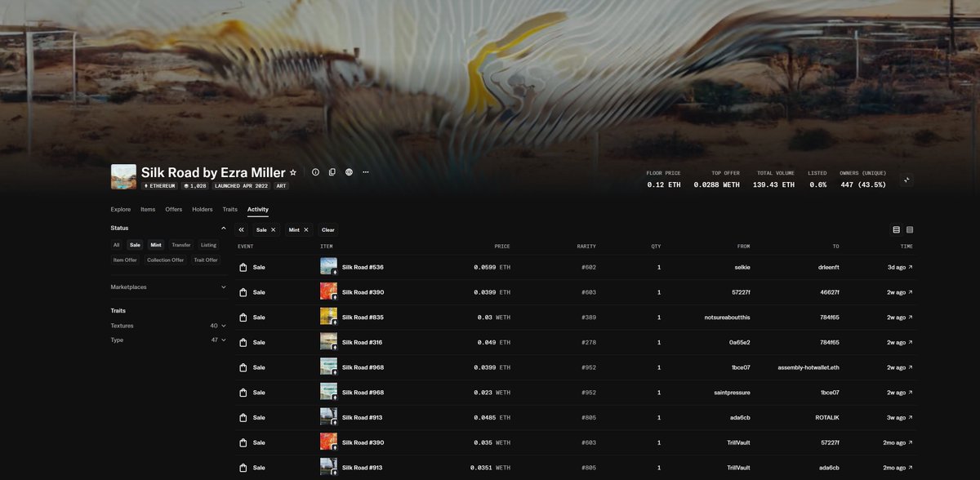Click the TIME column header
Viewport: 980px width, 480px height.
tap(906, 247)
